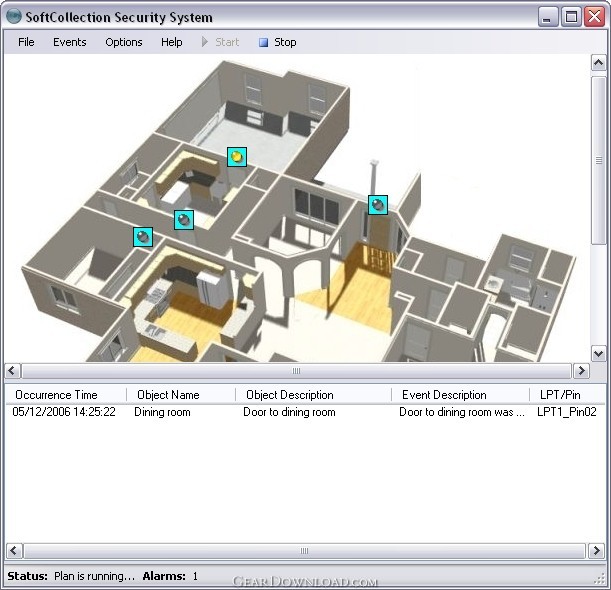This screenshot has width=611, height=590.
Task: Click the SoftCollection app icon in title bar
Action: tap(14, 16)
